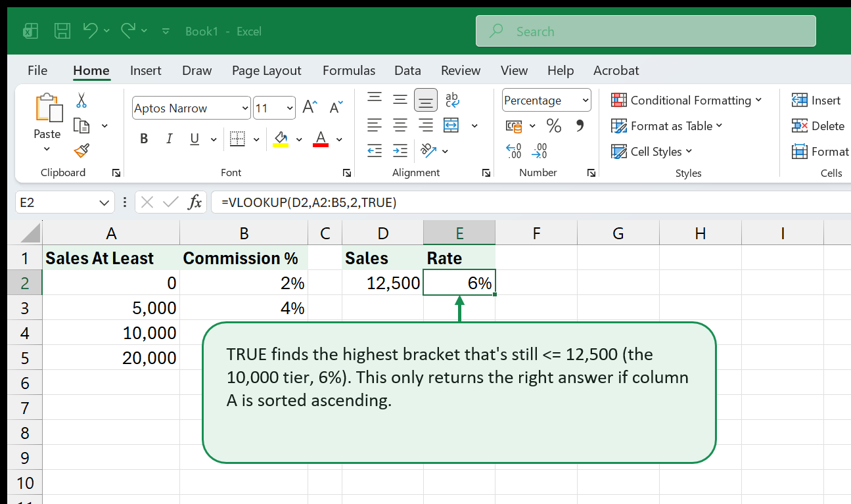Select Bottom Align icon
This screenshot has height=504, width=851.
(426, 100)
